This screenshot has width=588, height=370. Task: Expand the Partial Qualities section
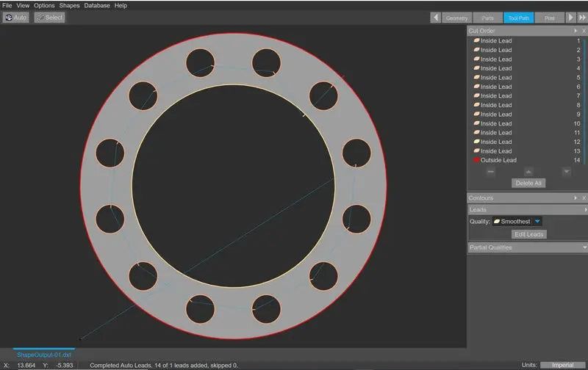pos(584,247)
